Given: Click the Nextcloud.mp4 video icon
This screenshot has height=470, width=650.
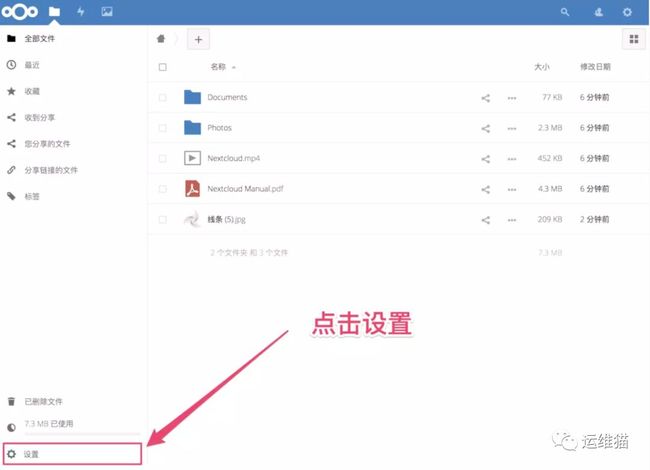Looking at the screenshot, I should point(192,158).
